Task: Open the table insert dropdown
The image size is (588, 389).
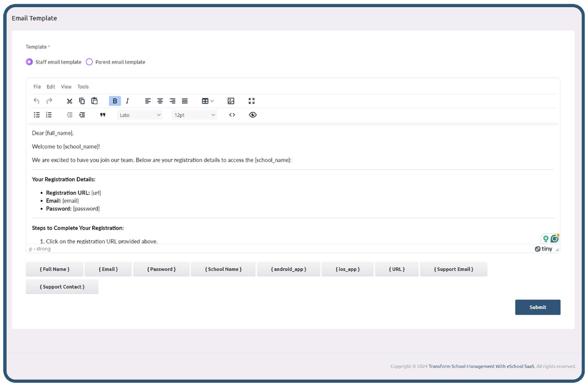Action: 208,101
